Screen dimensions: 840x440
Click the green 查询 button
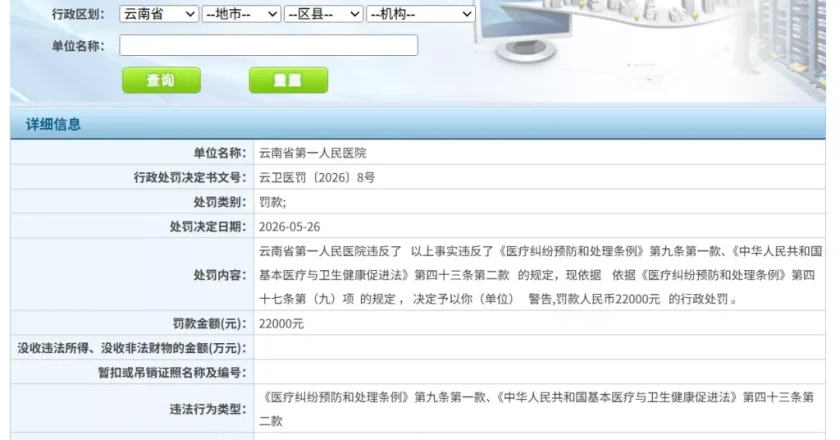click(161, 80)
